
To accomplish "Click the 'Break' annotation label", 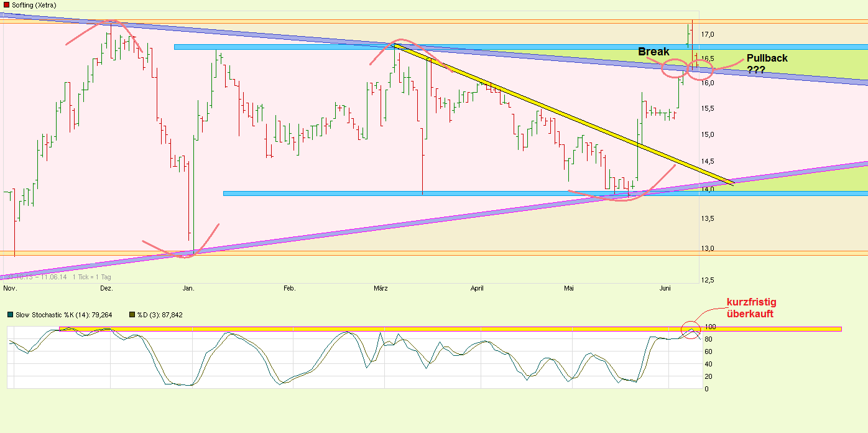I will [653, 52].
